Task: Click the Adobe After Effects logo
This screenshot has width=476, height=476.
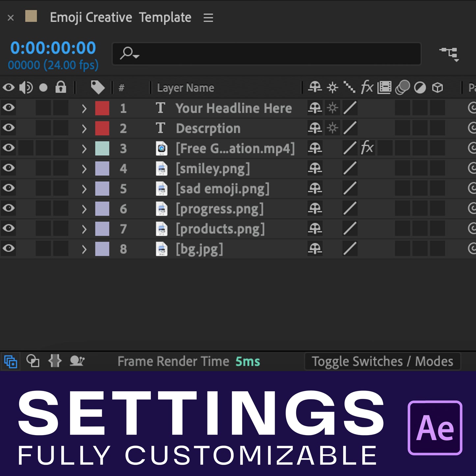Action: click(435, 428)
